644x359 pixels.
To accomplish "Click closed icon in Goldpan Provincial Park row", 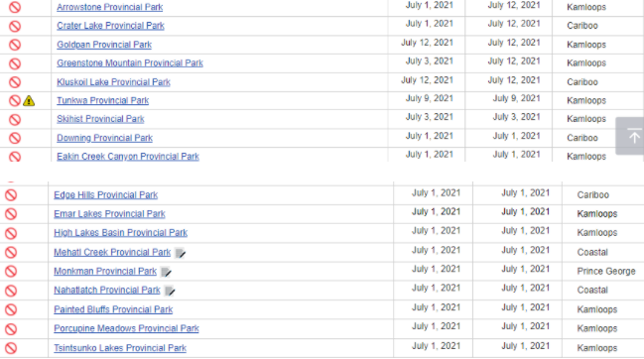I will [x=15, y=45].
